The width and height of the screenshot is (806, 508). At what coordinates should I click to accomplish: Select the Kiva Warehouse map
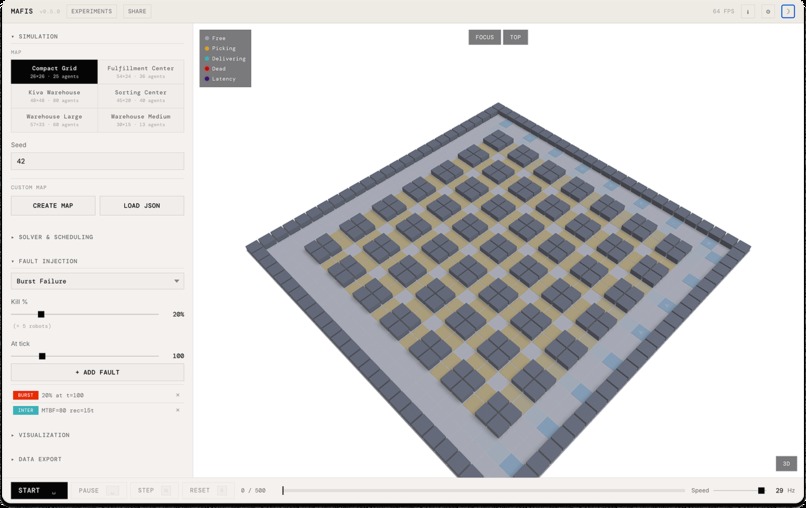(x=54, y=96)
